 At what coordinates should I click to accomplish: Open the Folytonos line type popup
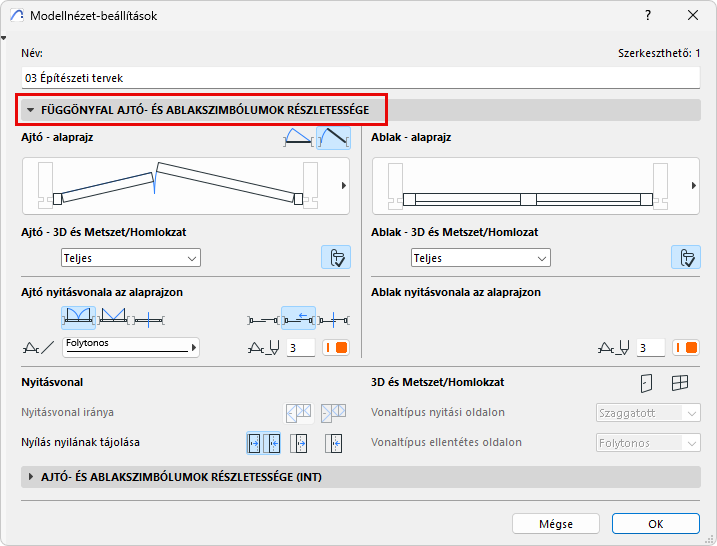131,347
